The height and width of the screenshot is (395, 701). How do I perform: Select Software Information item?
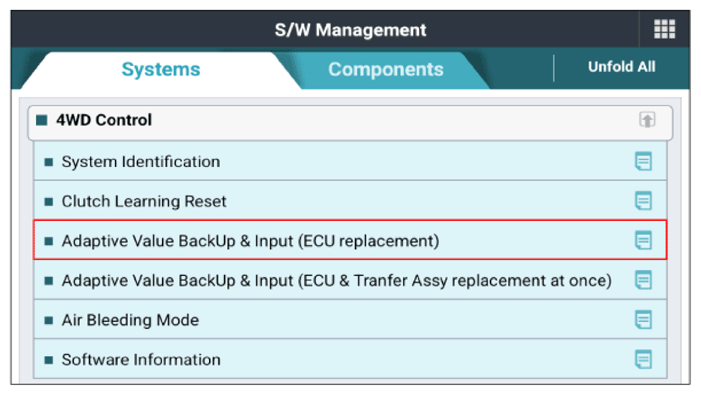(x=350, y=359)
